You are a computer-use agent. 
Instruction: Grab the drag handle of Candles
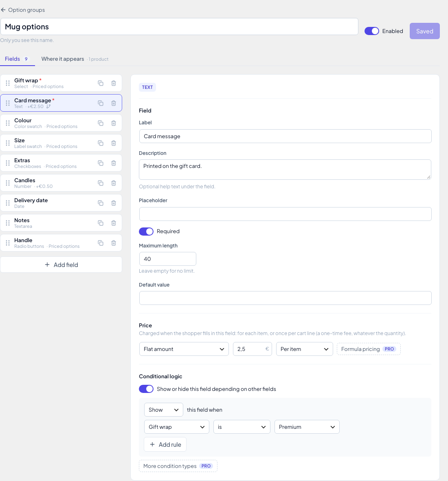click(8, 183)
